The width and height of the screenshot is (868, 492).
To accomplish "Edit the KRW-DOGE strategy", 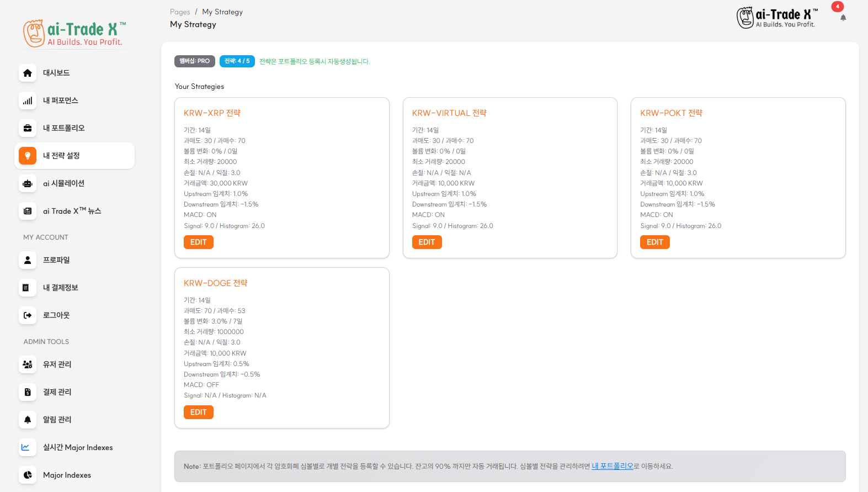I will coord(198,412).
